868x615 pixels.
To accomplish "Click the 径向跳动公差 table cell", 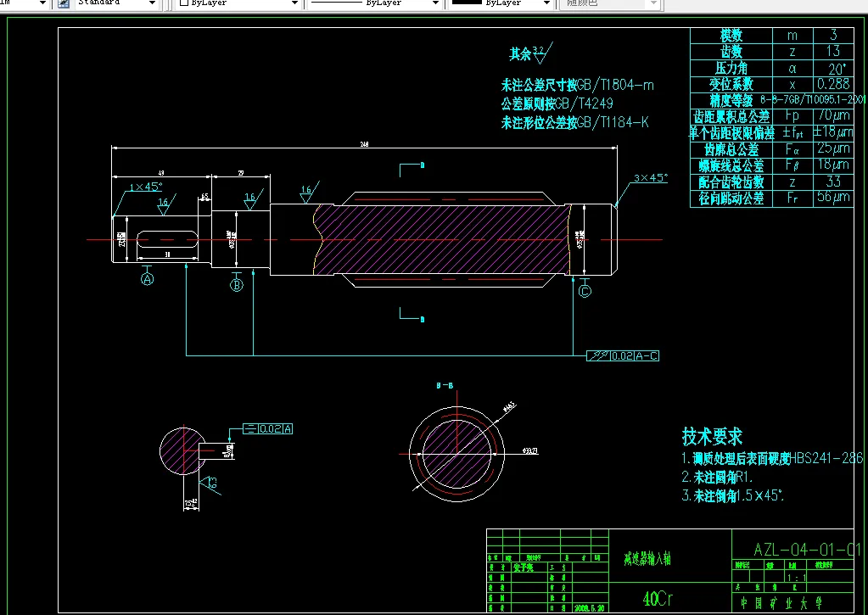I will (x=731, y=198).
